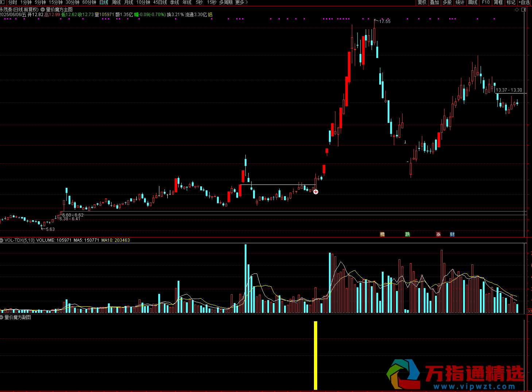This screenshot has width=532, height=392.
Task: Click the 跌 event marker icon
Action: 408,234
